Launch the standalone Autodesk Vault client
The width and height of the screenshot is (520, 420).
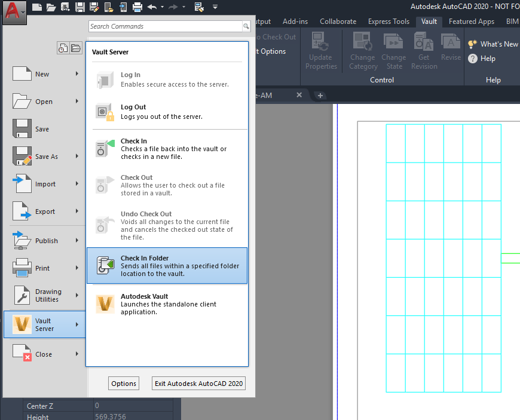167,303
